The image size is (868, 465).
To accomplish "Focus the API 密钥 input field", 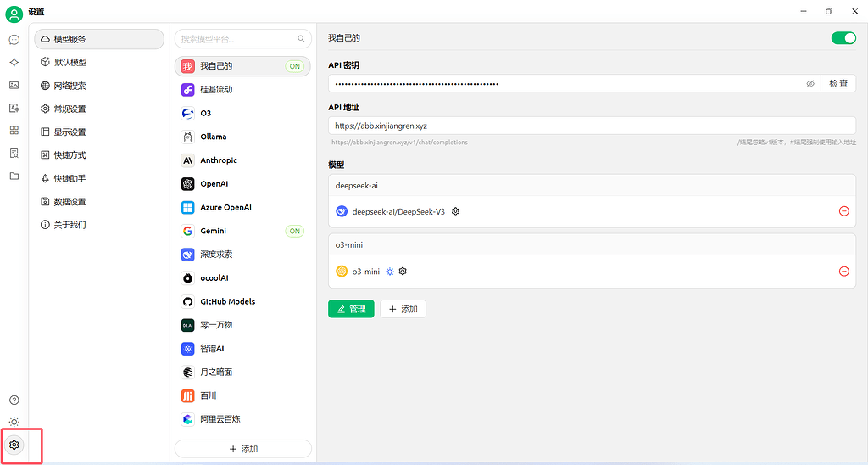I will coord(574,84).
